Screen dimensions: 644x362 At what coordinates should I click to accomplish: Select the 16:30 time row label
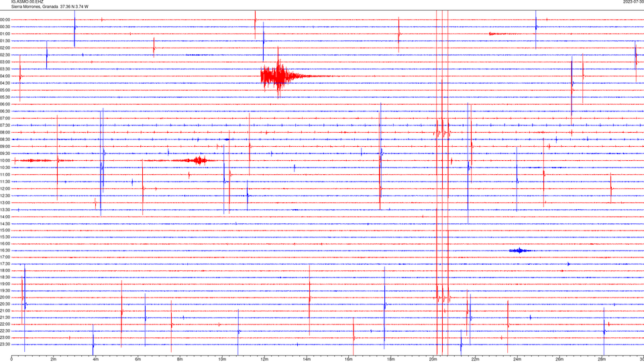pyautogui.click(x=5, y=250)
